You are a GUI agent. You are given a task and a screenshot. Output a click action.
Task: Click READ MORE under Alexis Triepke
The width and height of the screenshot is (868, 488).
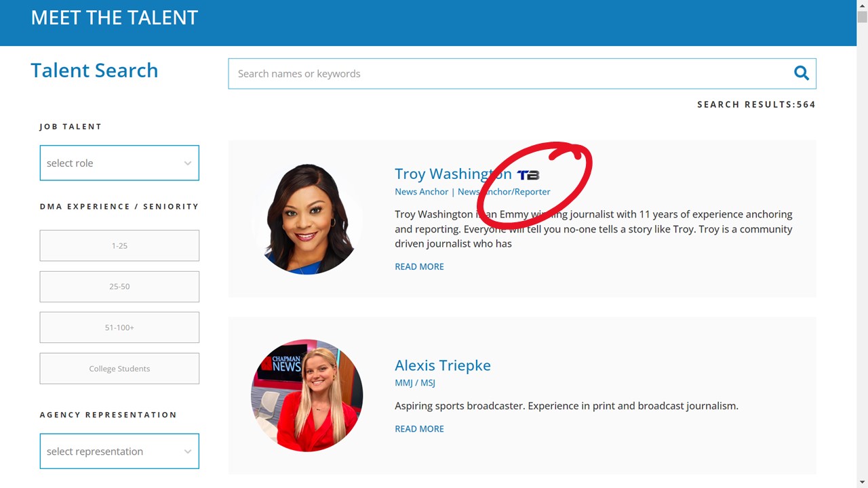pyautogui.click(x=419, y=428)
